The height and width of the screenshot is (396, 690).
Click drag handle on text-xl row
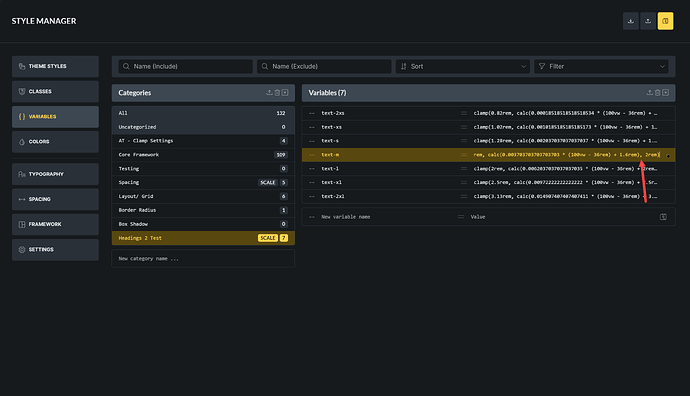coord(463,183)
